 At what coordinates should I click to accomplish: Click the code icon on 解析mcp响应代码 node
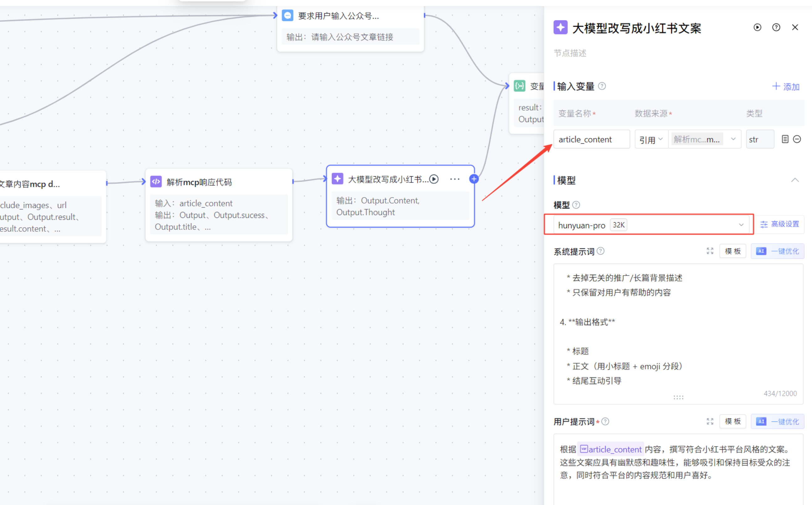click(x=156, y=182)
